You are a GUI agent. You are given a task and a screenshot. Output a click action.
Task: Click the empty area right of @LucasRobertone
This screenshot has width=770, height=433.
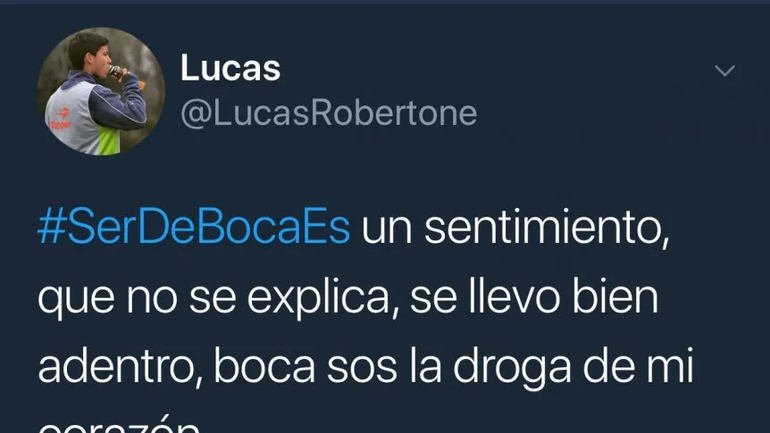click(624, 114)
